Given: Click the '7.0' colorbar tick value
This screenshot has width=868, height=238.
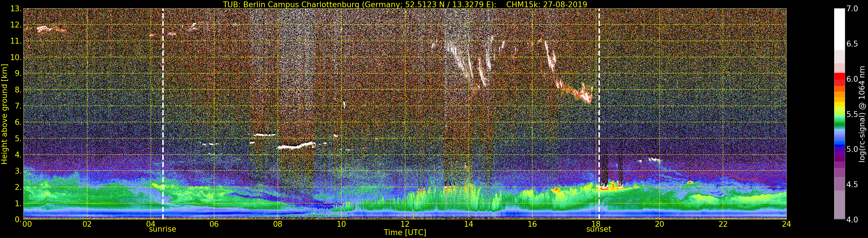Looking at the screenshot, I should click(x=852, y=9).
